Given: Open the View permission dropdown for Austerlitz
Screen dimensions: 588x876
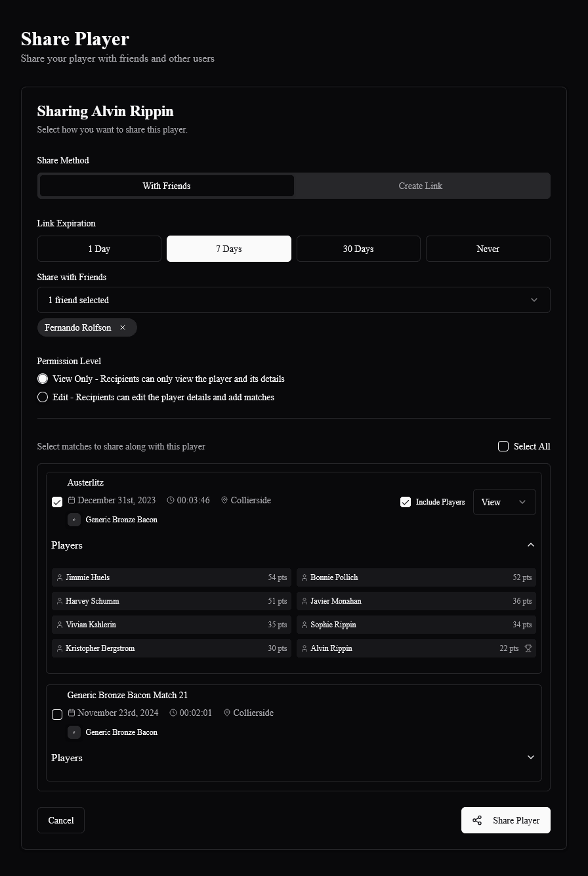Looking at the screenshot, I should 504,502.
